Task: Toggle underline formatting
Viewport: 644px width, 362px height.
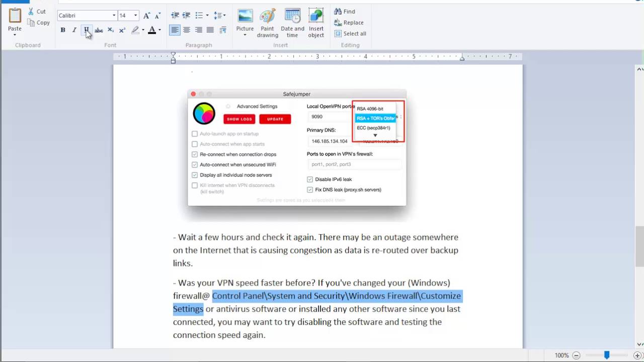Action: pyautogui.click(x=87, y=30)
